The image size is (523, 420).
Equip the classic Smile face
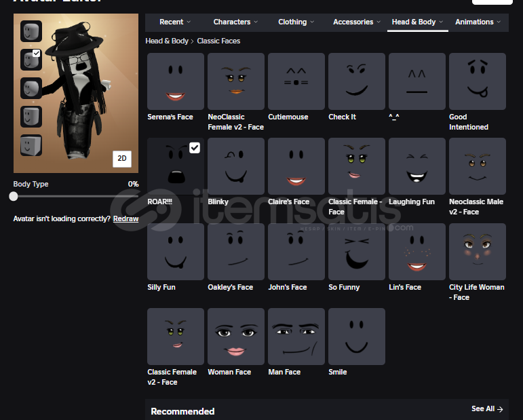357,337
